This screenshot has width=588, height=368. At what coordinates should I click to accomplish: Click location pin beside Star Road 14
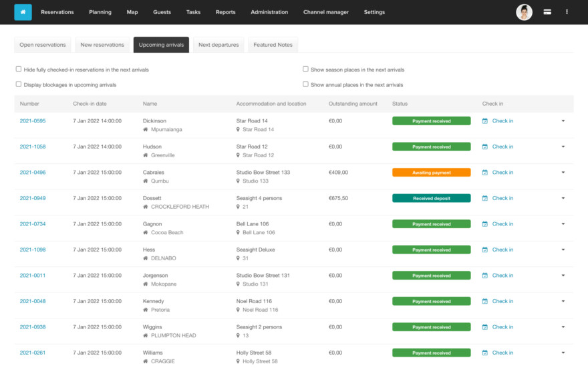(x=238, y=130)
